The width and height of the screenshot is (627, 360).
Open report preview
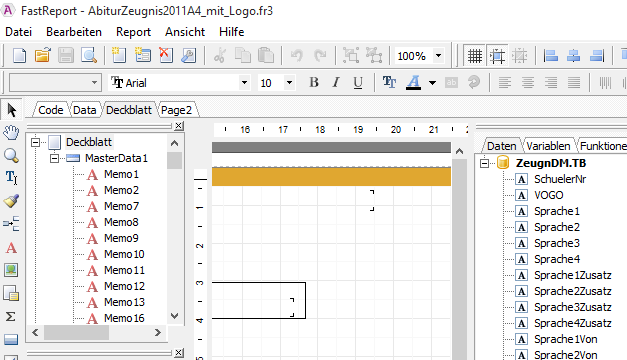point(89,56)
